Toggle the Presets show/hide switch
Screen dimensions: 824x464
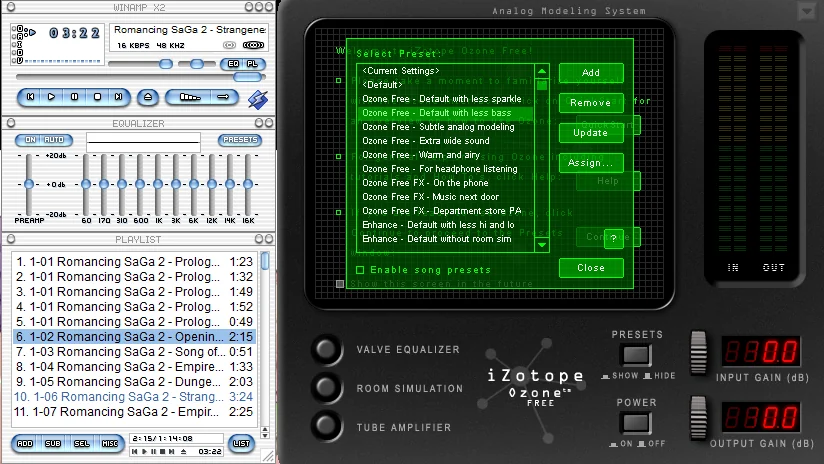click(637, 355)
